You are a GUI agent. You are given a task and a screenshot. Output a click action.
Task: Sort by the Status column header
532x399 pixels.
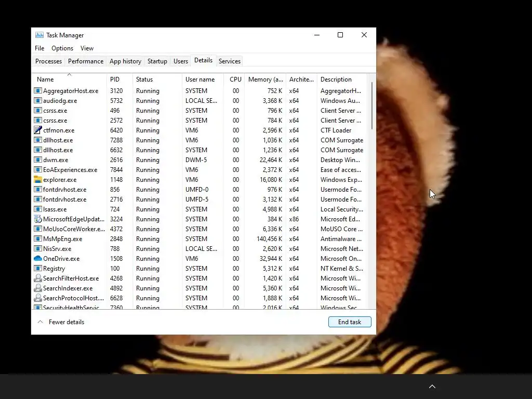(157, 79)
